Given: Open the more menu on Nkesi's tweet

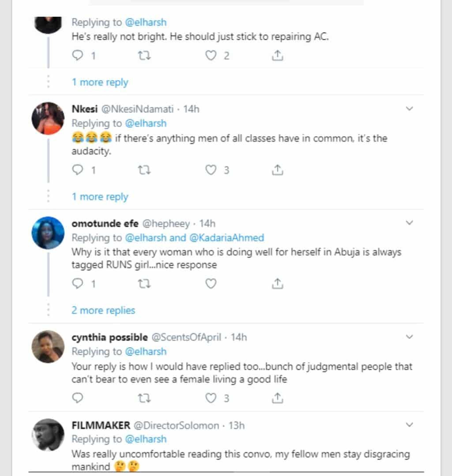Looking at the screenshot, I should tap(409, 109).
